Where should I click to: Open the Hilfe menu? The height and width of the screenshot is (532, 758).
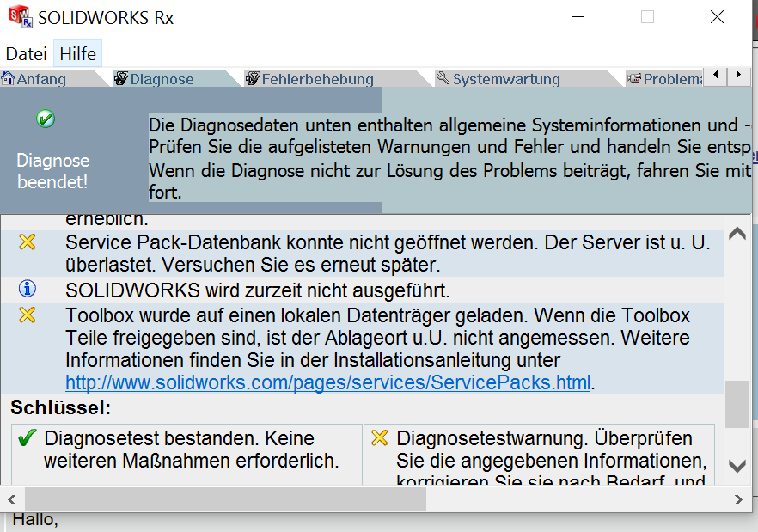tap(78, 53)
